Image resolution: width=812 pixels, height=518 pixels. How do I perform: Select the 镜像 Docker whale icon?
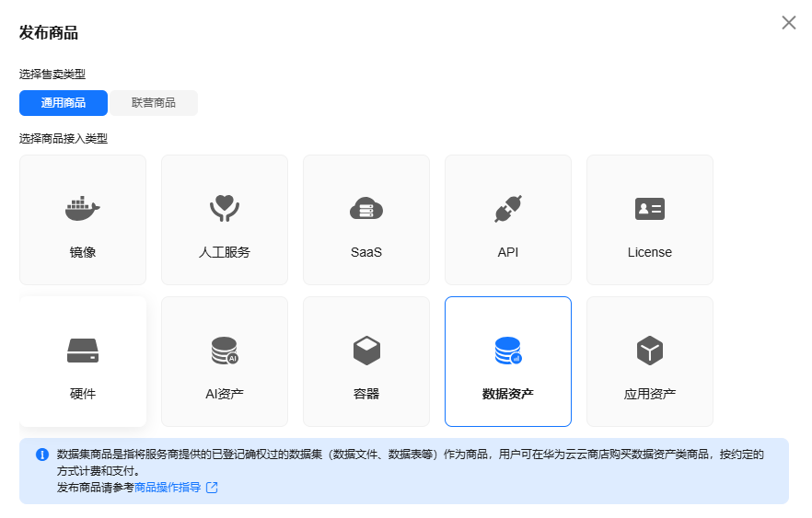tap(82, 209)
